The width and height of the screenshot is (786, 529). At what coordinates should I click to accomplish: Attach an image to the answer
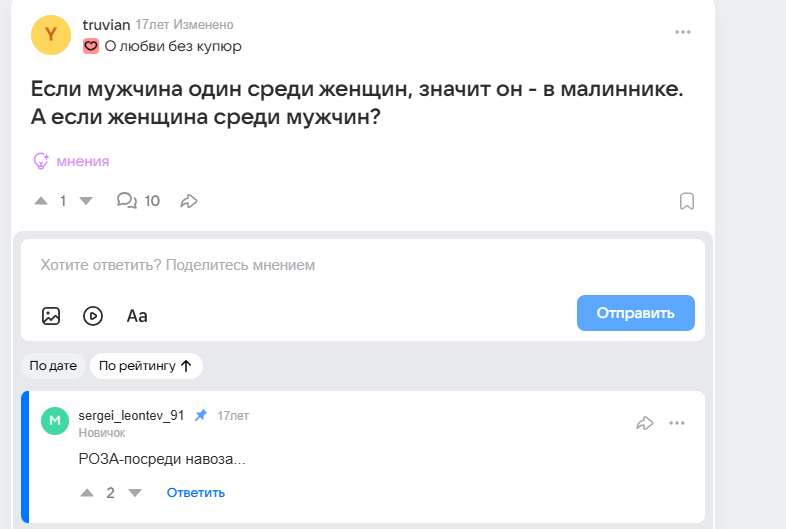(x=51, y=316)
